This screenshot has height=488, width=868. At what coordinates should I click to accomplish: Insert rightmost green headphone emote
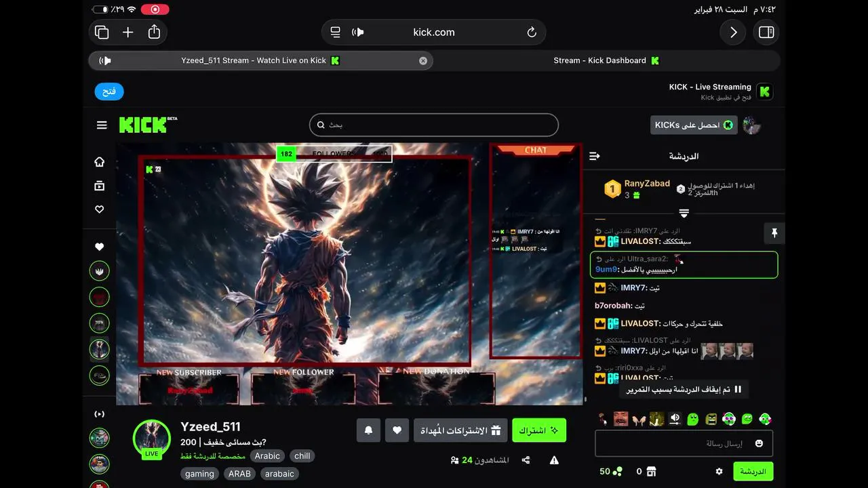(765, 419)
